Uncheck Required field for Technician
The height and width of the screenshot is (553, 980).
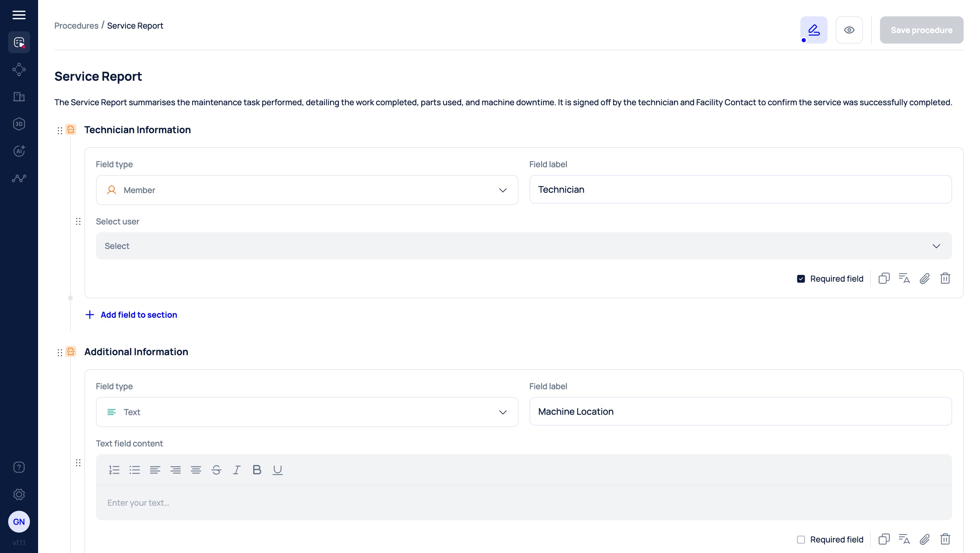click(801, 279)
